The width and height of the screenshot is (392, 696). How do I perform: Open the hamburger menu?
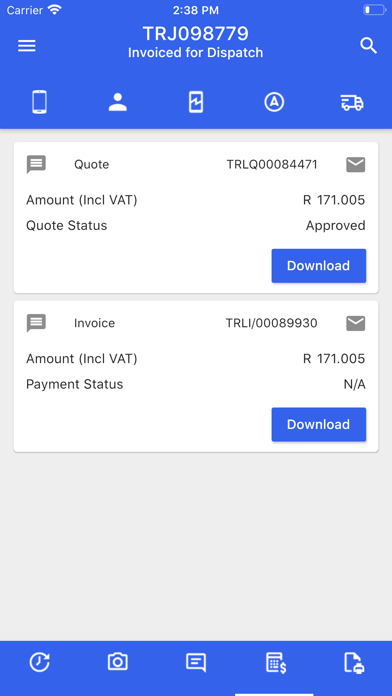point(27,46)
